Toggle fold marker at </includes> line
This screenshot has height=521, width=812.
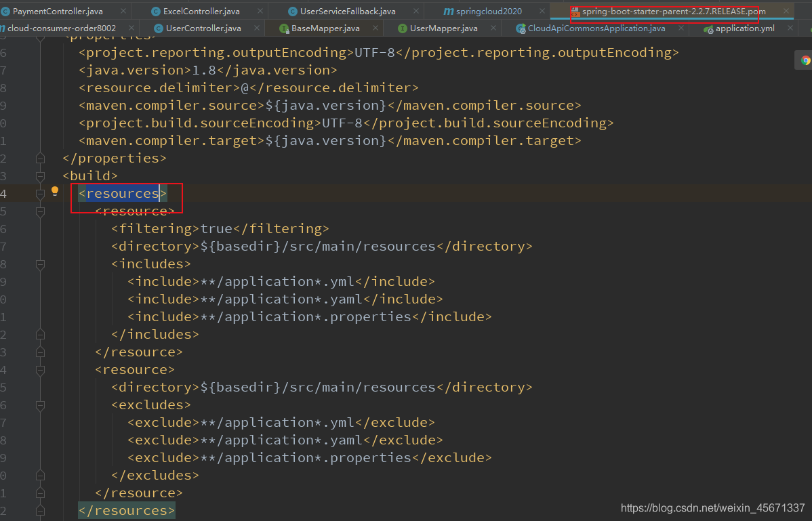[x=41, y=334]
